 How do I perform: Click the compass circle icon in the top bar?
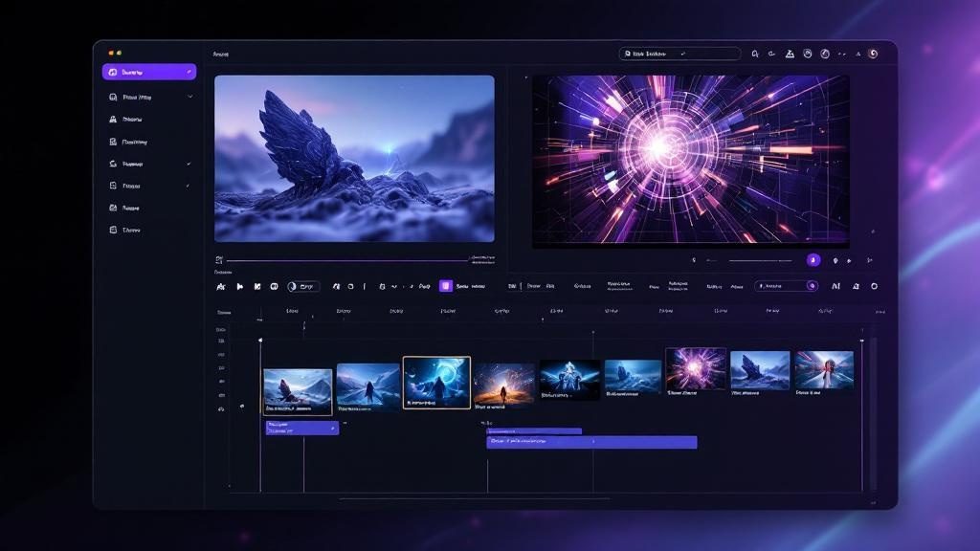pyautogui.click(x=825, y=55)
